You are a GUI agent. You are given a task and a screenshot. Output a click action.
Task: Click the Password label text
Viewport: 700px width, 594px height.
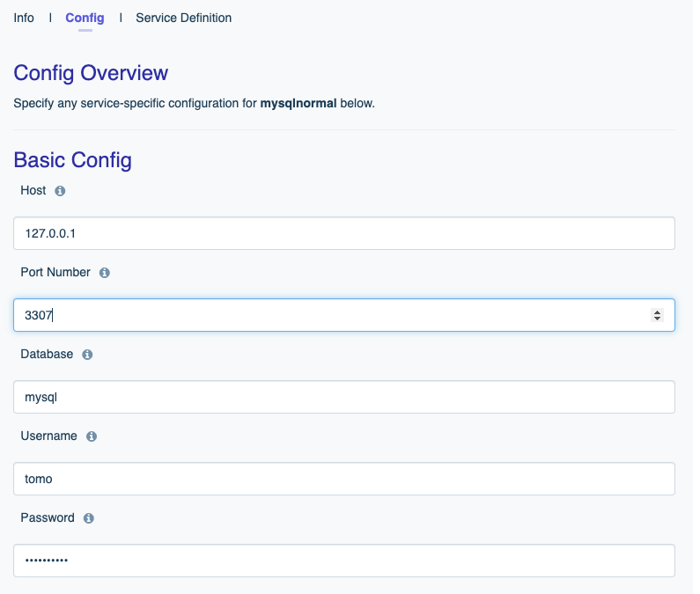coord(48,518)
